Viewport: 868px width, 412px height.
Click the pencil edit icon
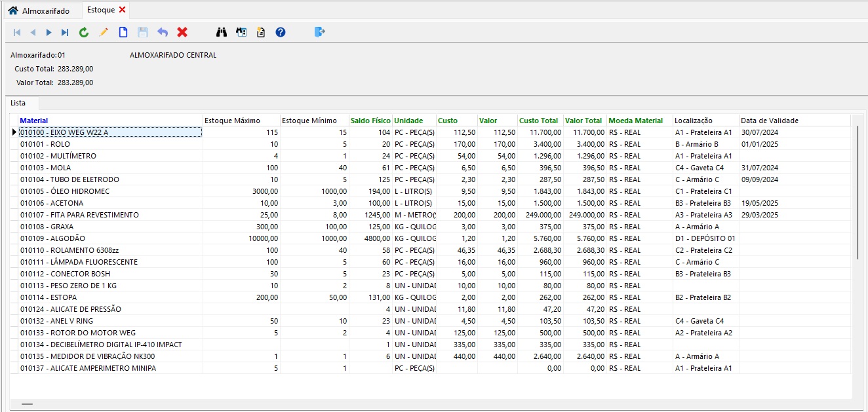click(104, 32)
